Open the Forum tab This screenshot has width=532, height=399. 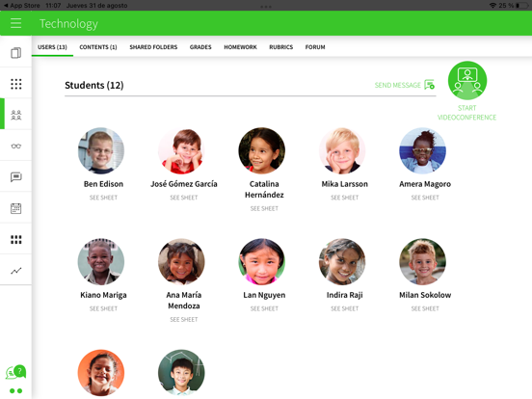tap(315, 47)
